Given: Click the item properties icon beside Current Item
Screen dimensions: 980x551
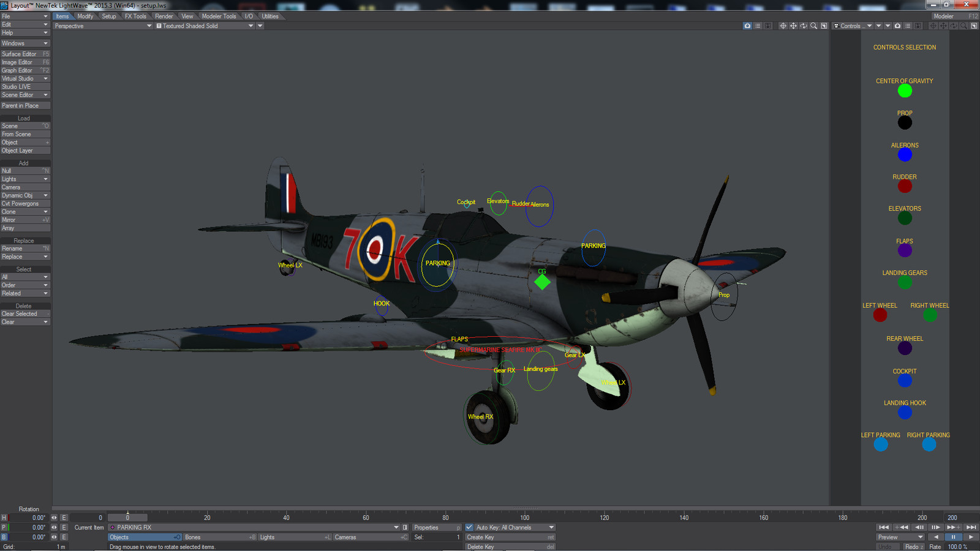Looking at the screenshot, I should [405, 527].
